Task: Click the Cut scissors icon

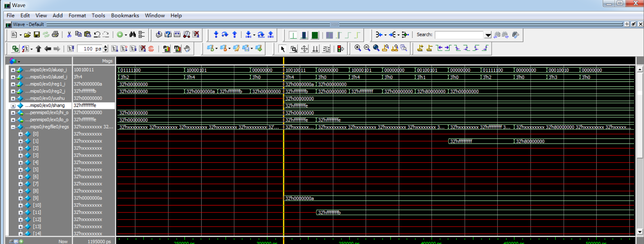Action: [69, 35]
